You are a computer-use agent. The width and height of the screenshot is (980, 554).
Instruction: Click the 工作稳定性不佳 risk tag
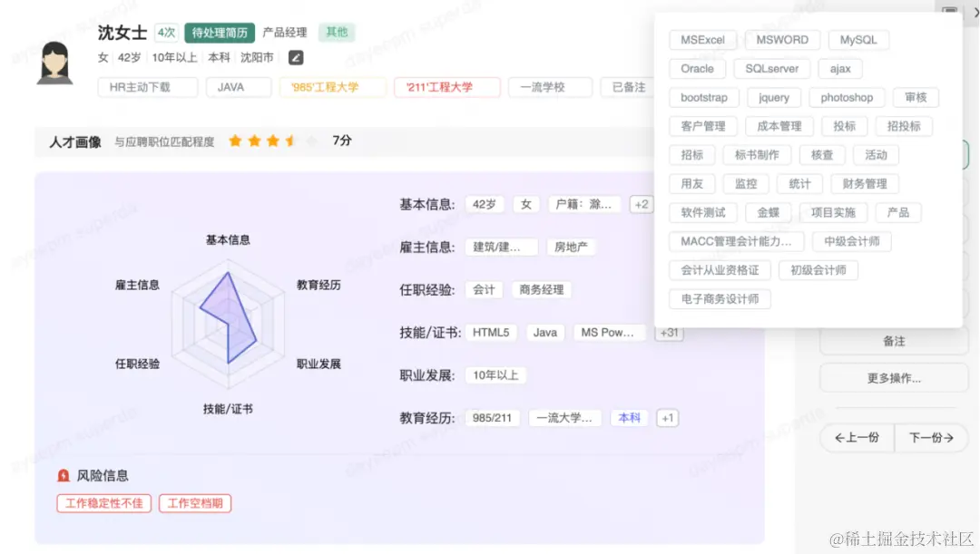click(103, 502)
